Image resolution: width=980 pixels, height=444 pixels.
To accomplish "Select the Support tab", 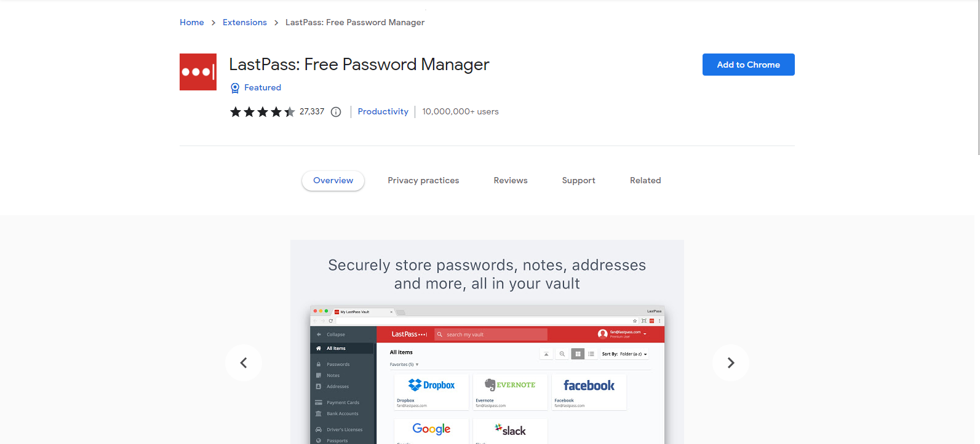I will pos(578,180).
